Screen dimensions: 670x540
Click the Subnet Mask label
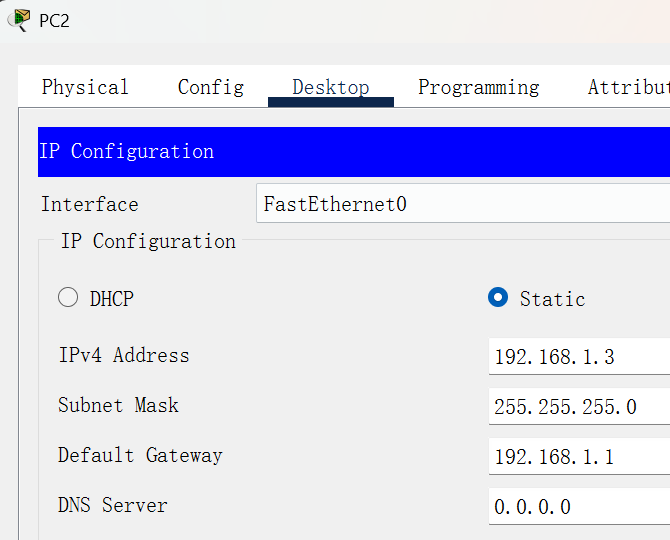click(118, 405)
